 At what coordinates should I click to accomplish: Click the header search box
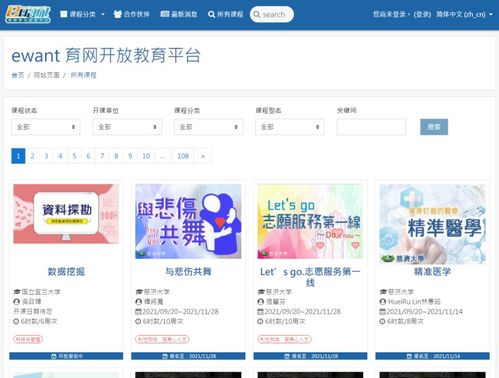[272, 14]
